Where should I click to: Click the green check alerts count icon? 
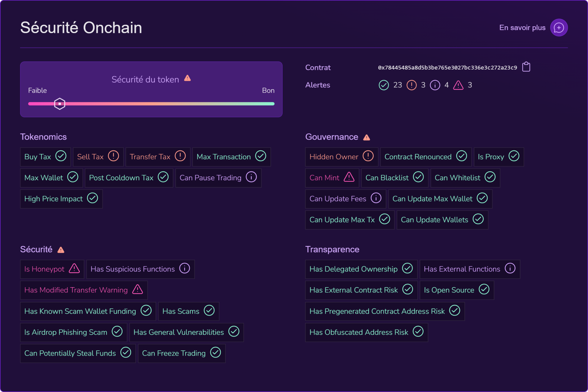pyautogui.click(x=384, y=85)
